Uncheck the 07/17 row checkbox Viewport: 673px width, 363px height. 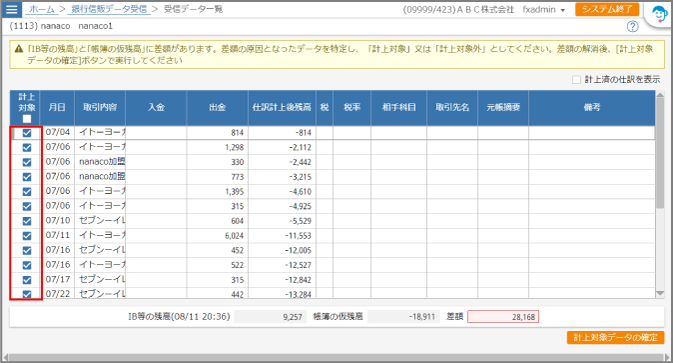(x=27, y=280)
